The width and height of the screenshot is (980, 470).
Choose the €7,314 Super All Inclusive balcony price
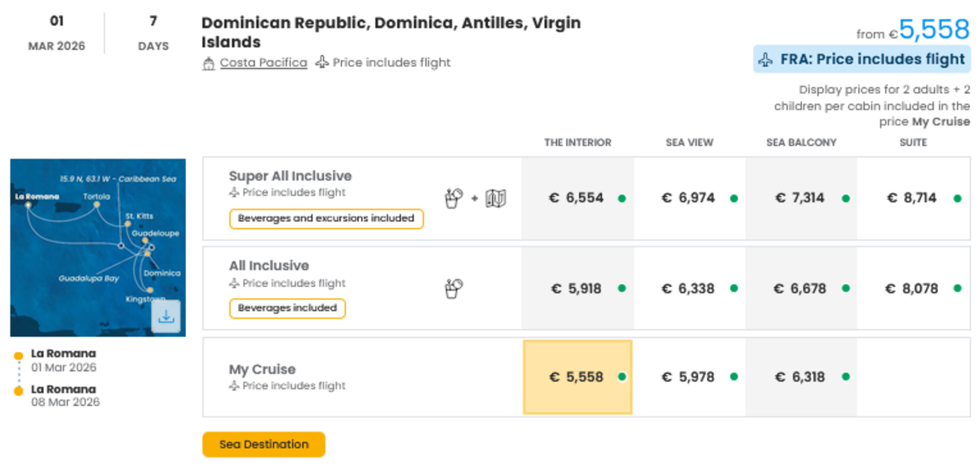coord(801,199)
